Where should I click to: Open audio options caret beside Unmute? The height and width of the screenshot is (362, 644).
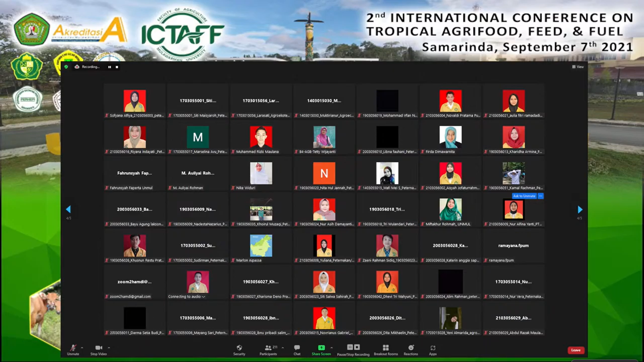82,348
